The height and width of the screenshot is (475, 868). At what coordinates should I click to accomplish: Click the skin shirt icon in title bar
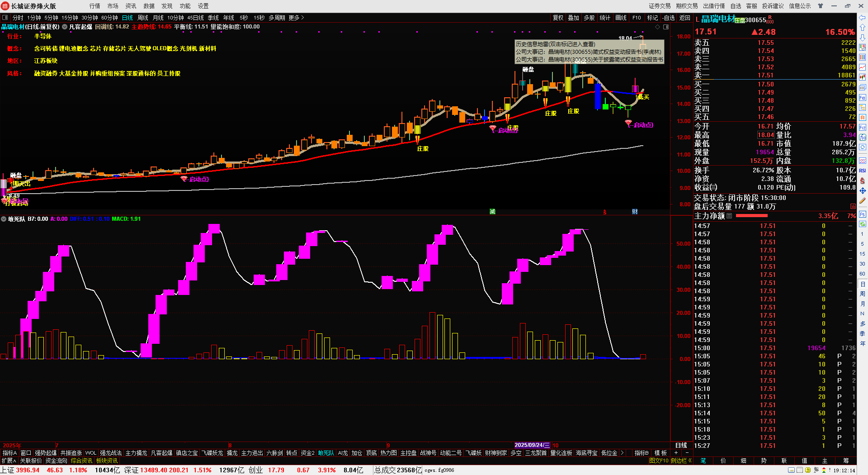click(x=821, y=6)
